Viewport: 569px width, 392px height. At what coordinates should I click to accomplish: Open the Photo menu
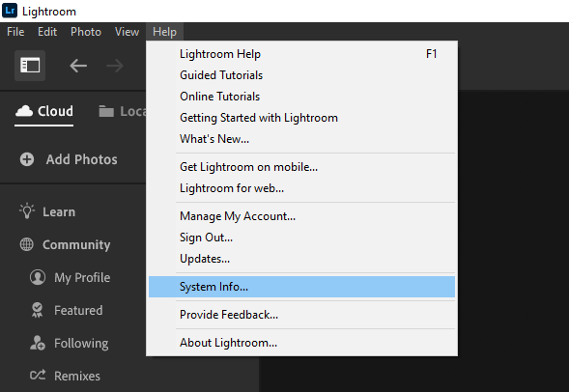click(86, 32)
